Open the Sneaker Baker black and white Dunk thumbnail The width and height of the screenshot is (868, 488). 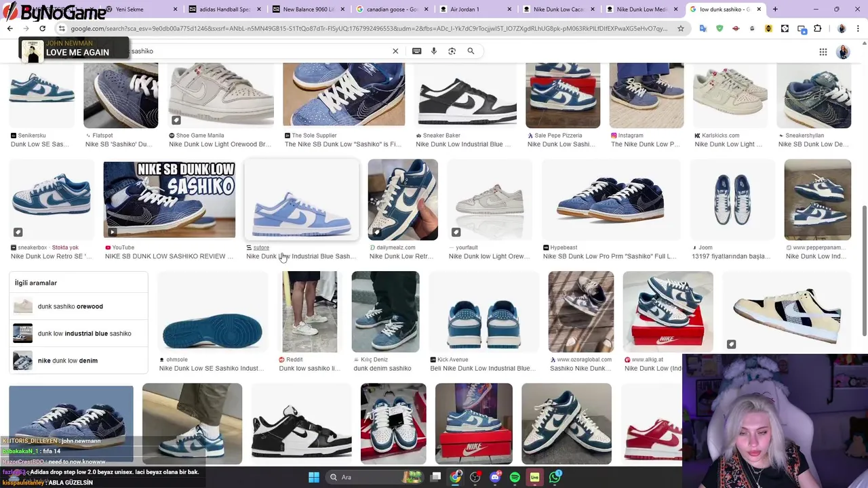click(x=467, y=95)
